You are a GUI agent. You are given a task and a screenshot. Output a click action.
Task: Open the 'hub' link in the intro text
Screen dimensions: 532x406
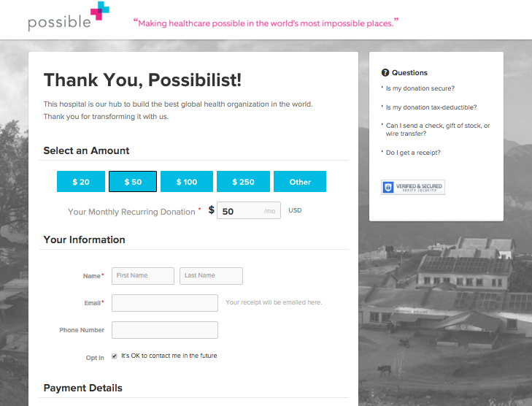coord(115,104)
